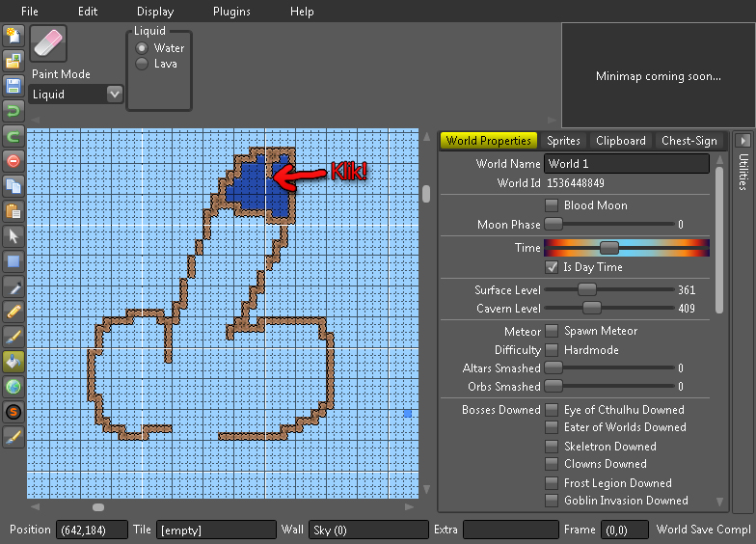Enable the Blood Moon checkbox
This screenshot has width=756, height=544.
(552, 205)
